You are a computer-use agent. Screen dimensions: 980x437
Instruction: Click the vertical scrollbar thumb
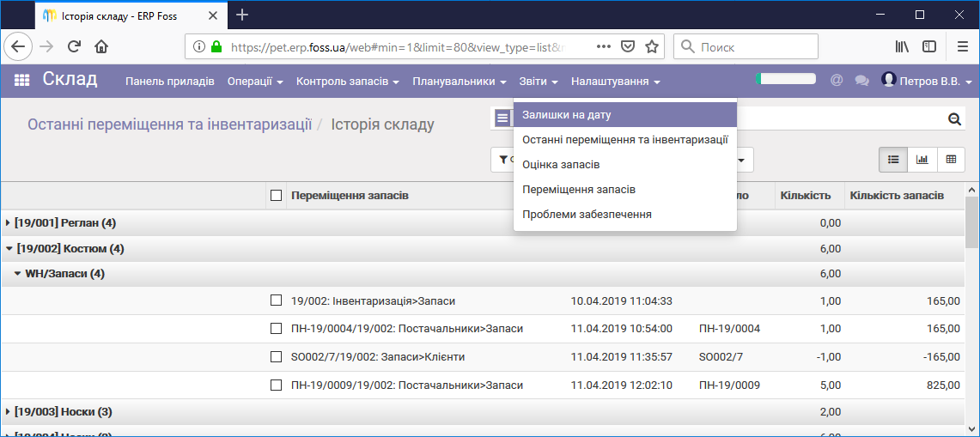tap(972, 222)
